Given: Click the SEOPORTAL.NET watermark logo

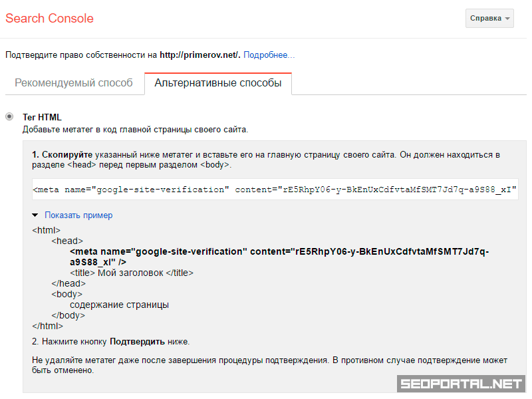Looking at the screenshot, I should tap(460, 384).
